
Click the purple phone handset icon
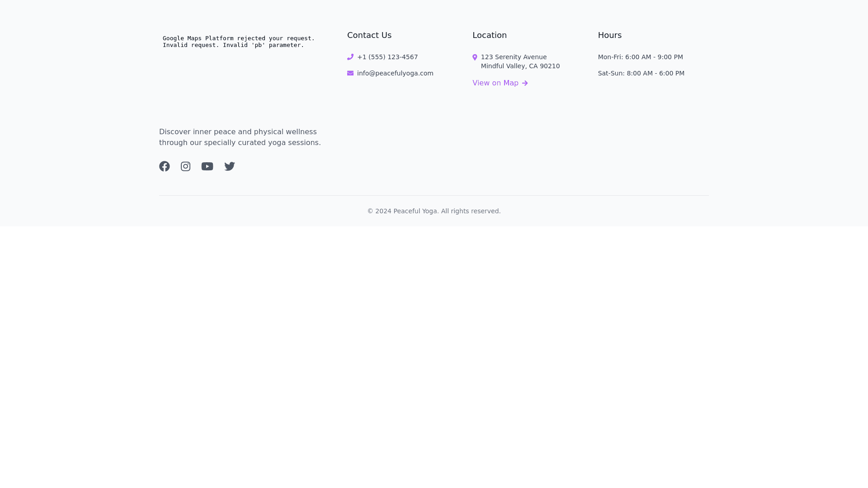[x=350, y=57]
